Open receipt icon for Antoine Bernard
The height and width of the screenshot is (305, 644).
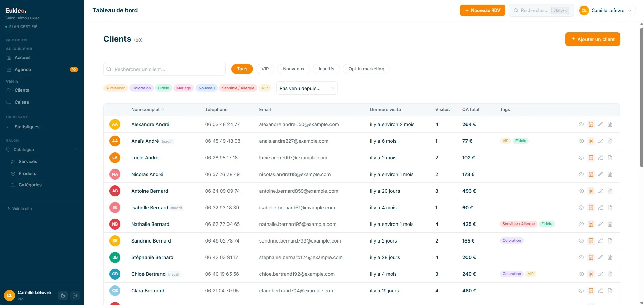591,191
